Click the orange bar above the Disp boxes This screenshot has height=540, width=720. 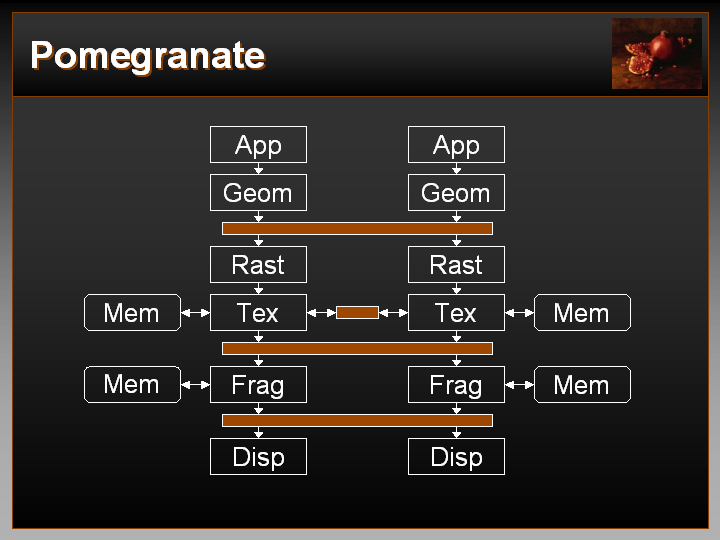(x=357, y=421)
